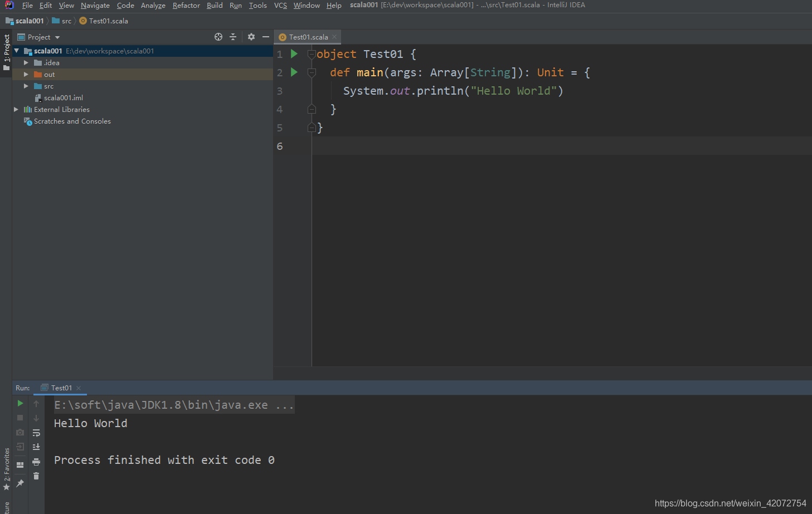
Task: Open the Help menu
Action: [x=334, y=6]
